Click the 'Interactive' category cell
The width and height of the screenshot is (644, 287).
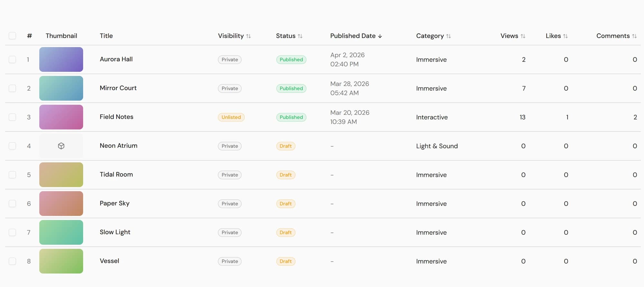pyautogui.click(x=432, y=117)
